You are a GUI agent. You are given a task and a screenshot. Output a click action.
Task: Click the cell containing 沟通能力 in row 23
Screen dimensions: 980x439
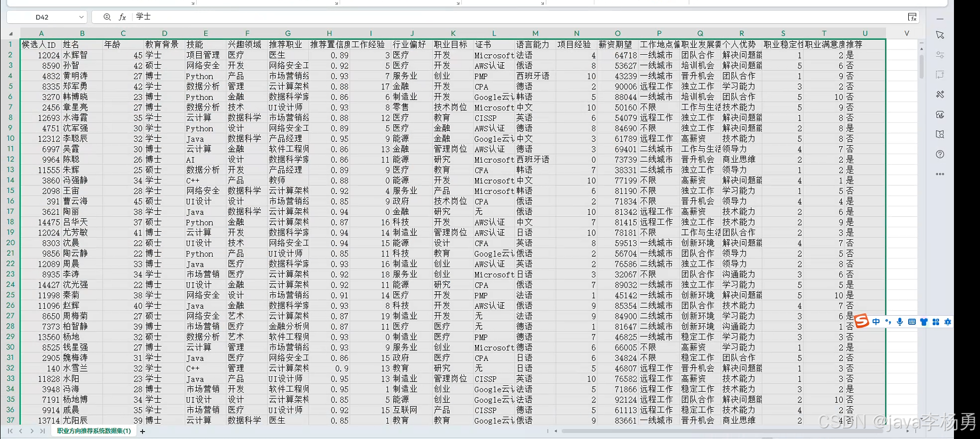click(741, 274)
